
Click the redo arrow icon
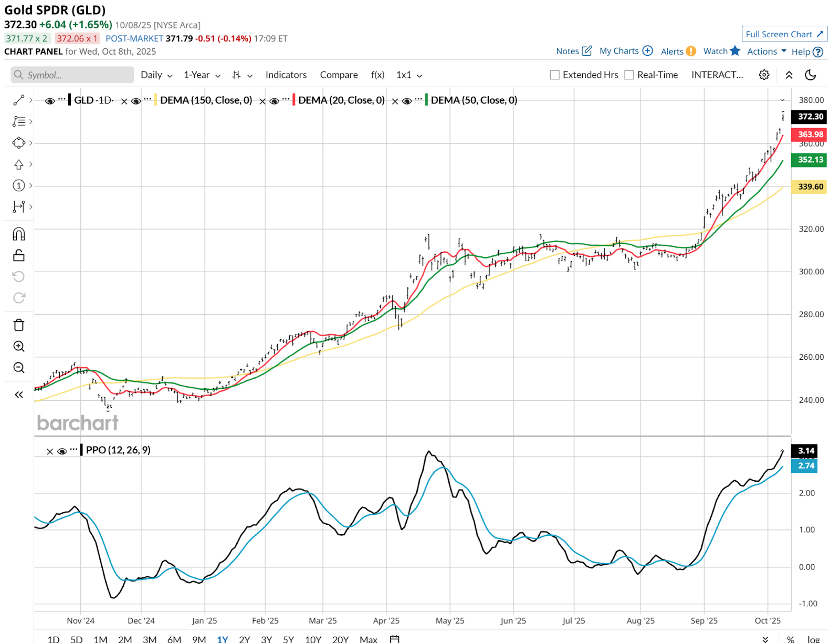[x=19, y=298]
